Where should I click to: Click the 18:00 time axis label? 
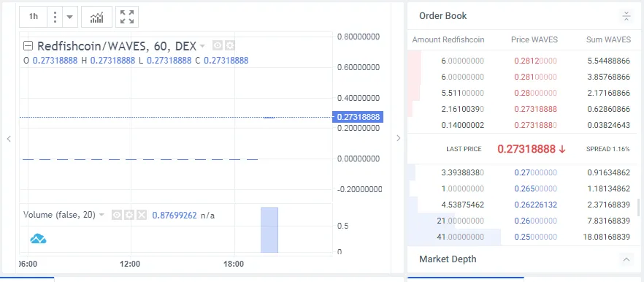234,264
